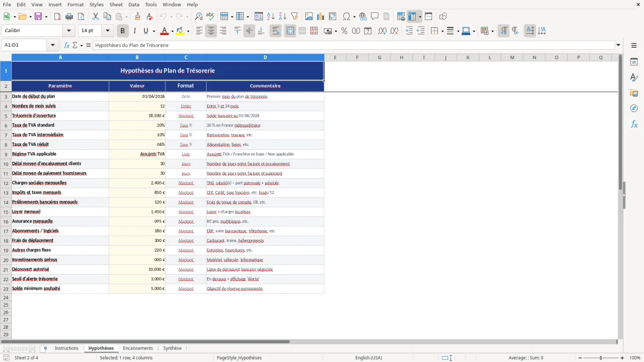Viewport: 644px width, 362px height.
Task: Expand font color dropdown arrow
Action: click(171, 31)
